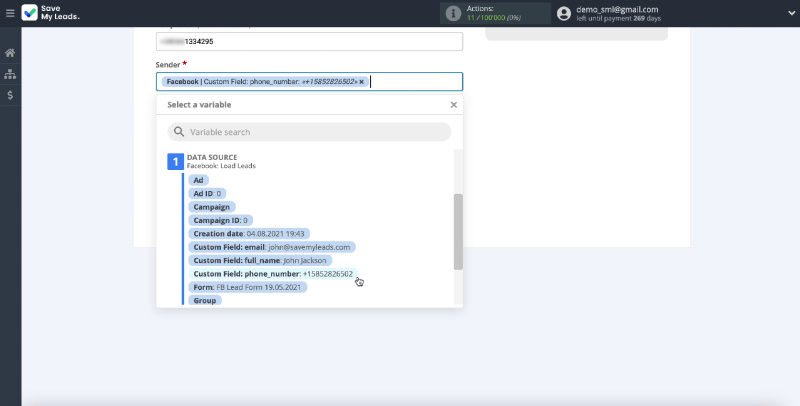Select the Campaign variable
This screenshot has height=406, width=800.
point(212,207)
